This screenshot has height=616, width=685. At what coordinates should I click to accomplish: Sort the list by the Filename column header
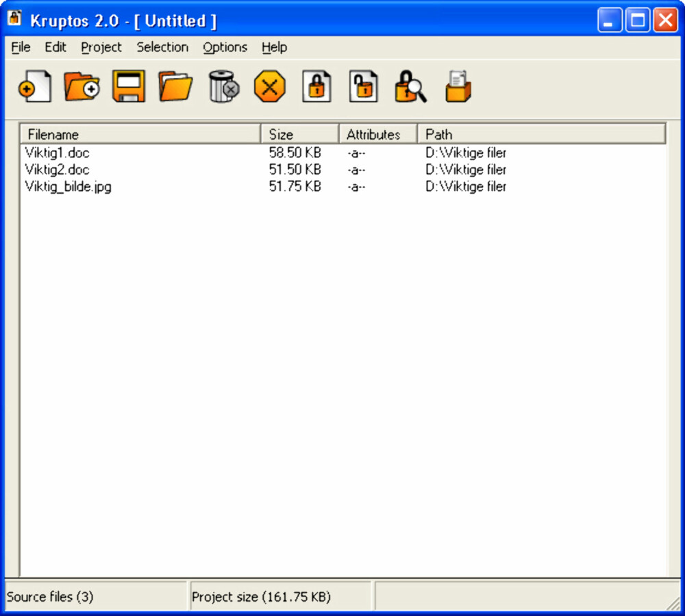(x=140, y=134)
